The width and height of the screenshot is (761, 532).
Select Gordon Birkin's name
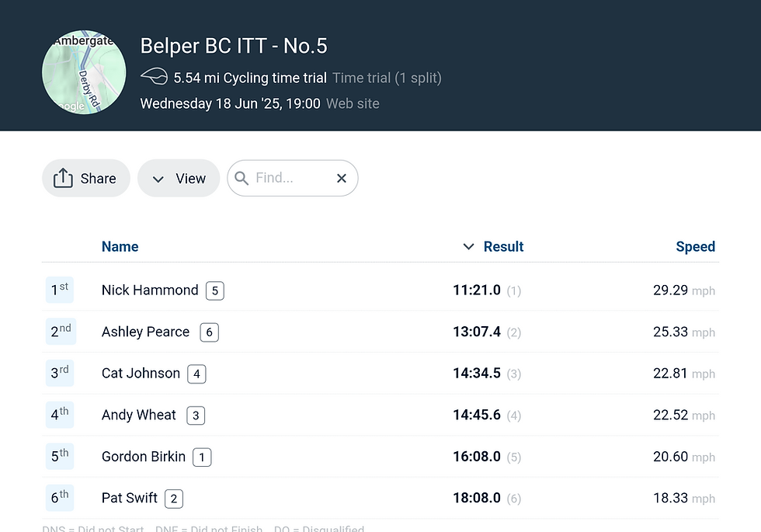tap(144, 457)
